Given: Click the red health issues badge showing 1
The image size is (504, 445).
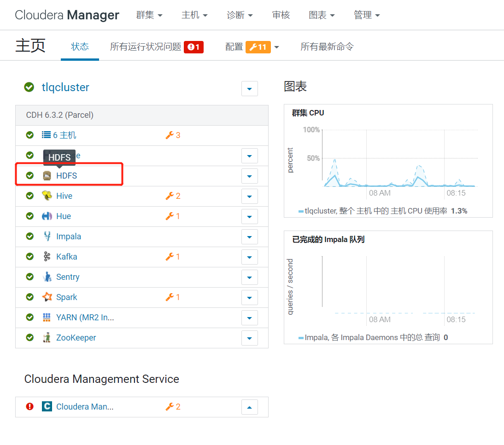Looking at the screenshot, I should [194, 47].
